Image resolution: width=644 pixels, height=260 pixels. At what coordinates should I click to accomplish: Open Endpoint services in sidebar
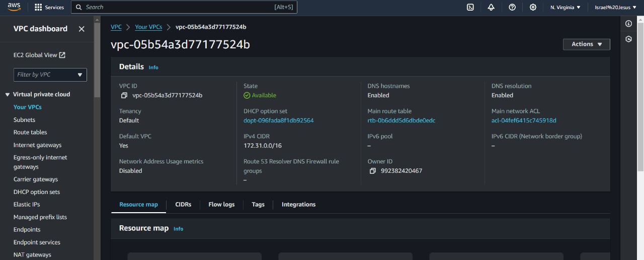click(37, 242)
